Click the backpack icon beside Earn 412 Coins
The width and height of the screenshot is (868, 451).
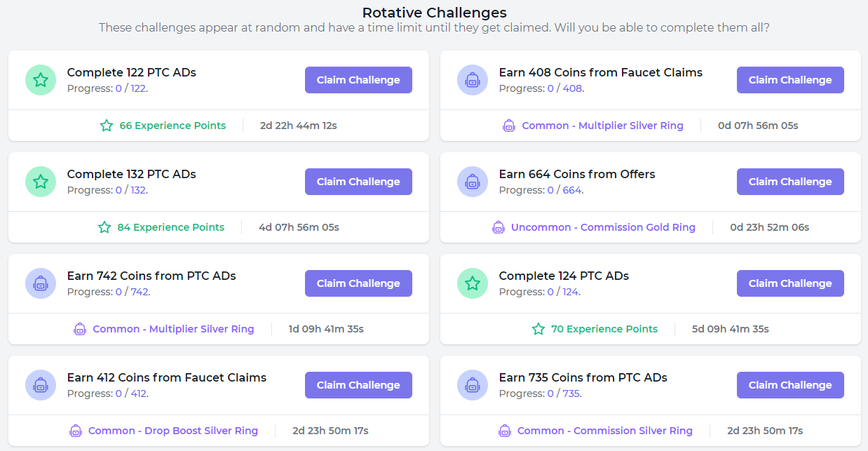point(41,385)
